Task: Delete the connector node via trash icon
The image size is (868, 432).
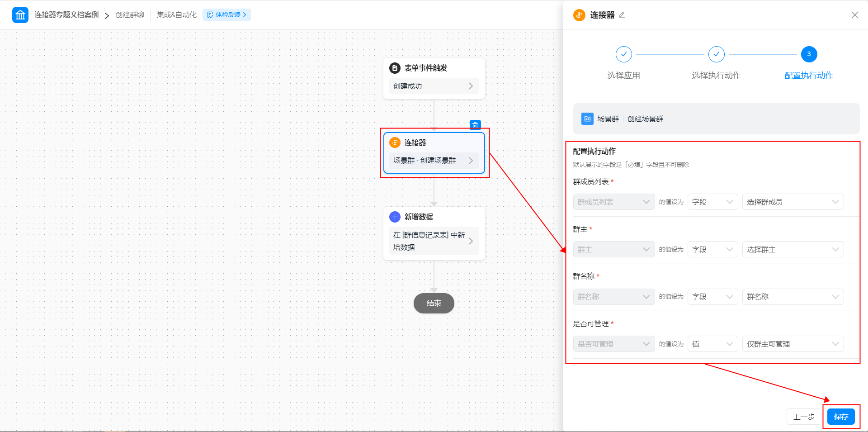Action: [x=475, y=125]
